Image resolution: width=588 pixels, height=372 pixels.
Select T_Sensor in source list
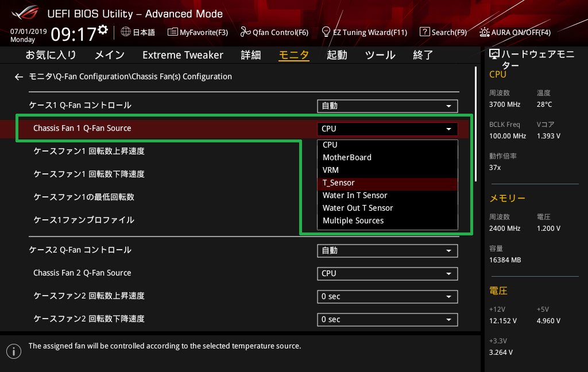pos(388,183)
